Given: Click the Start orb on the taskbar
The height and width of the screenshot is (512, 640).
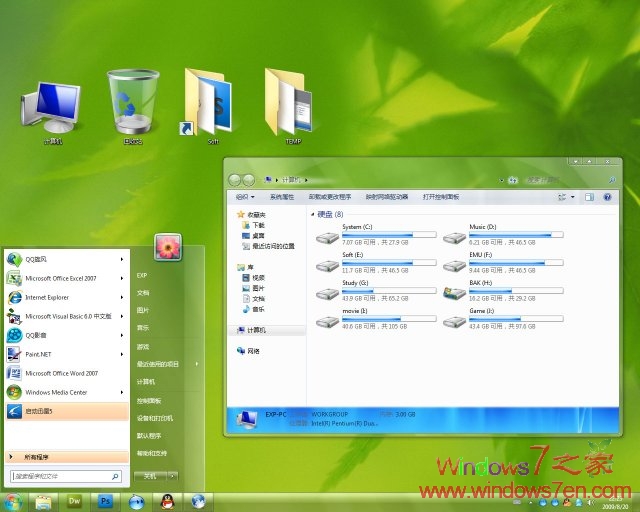Looking at the screenshot, I should coord(12,502).
